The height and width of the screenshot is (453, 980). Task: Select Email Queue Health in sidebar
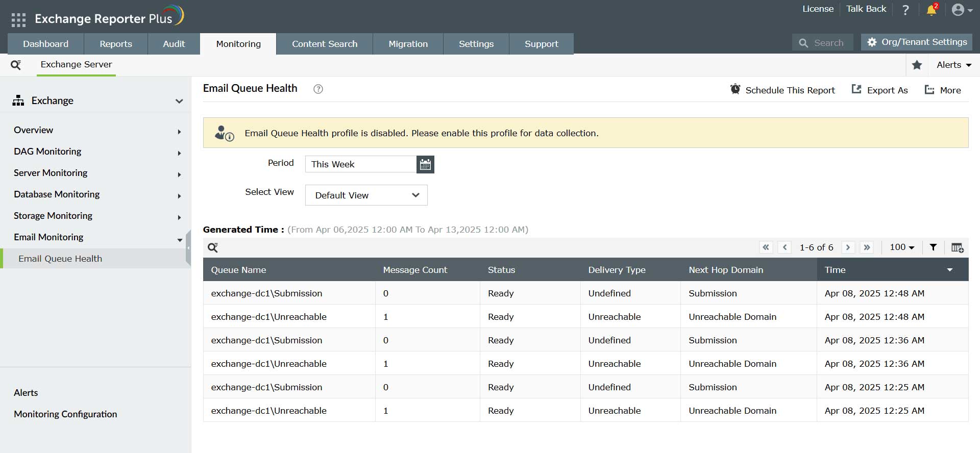tap(95, 259)
